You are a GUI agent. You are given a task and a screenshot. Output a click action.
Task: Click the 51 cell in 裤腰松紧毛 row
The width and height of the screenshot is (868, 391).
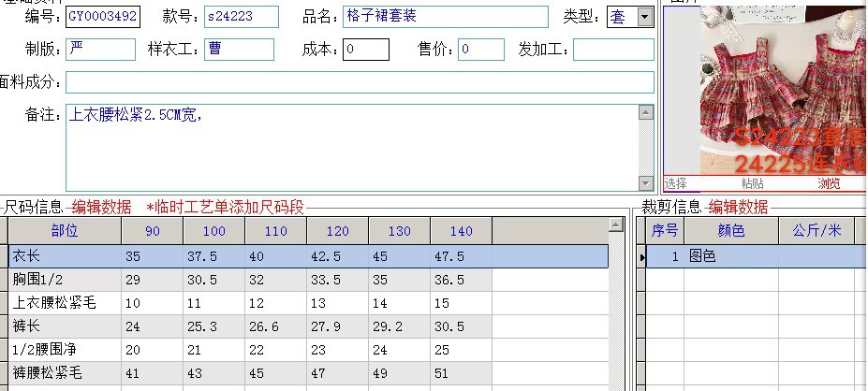pos(461,372)
